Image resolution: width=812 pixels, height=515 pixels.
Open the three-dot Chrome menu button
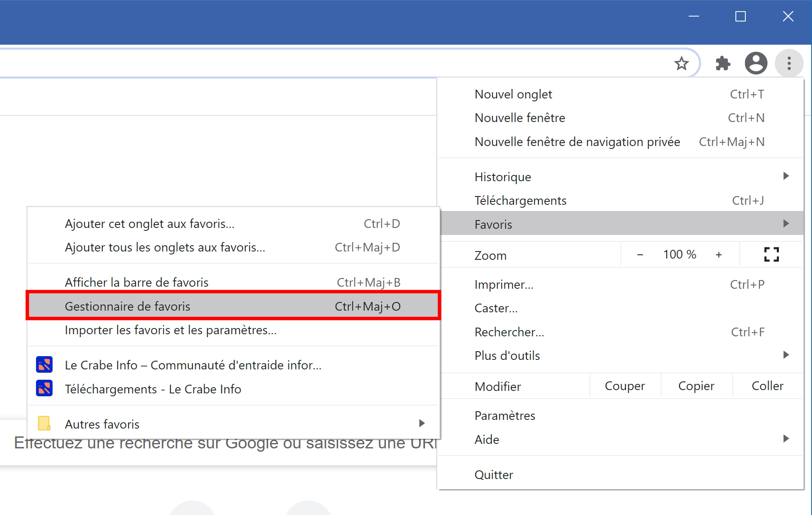(789, 63)
